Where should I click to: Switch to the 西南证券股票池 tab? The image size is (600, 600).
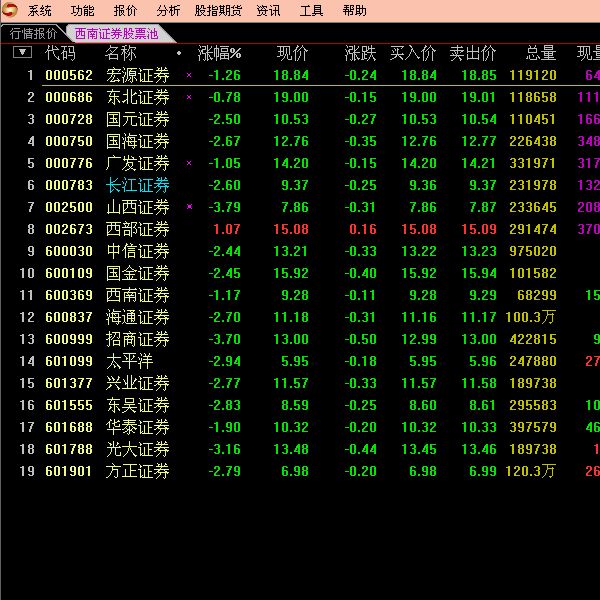(116, 34)
